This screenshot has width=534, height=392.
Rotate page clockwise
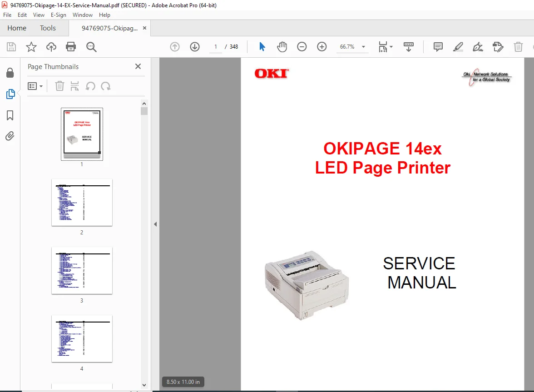[x=105, y=86]
